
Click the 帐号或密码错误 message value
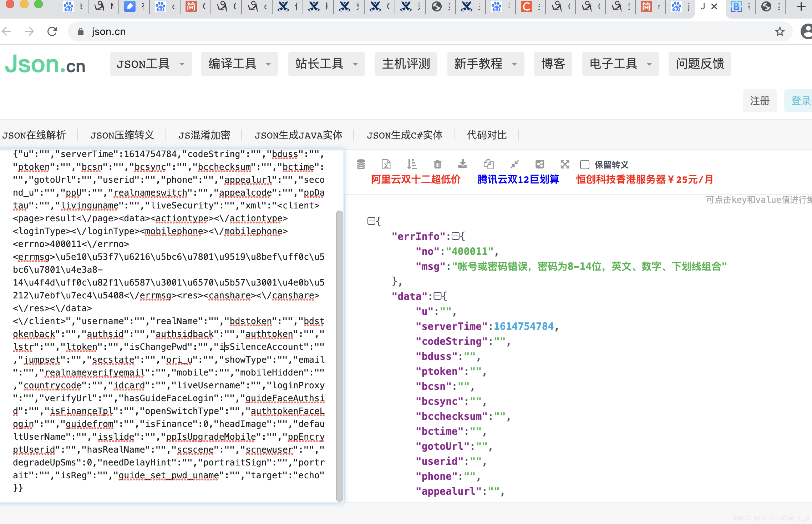pyautogui.click(x=589, y=266)
